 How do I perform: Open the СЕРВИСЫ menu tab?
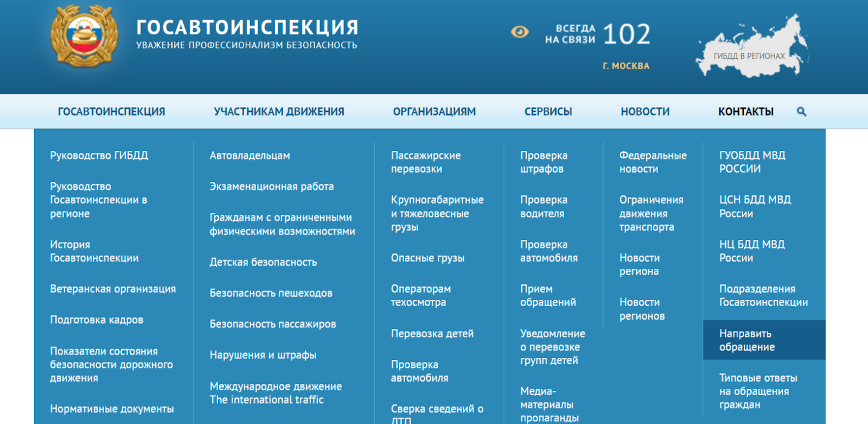tap(548, 112)
